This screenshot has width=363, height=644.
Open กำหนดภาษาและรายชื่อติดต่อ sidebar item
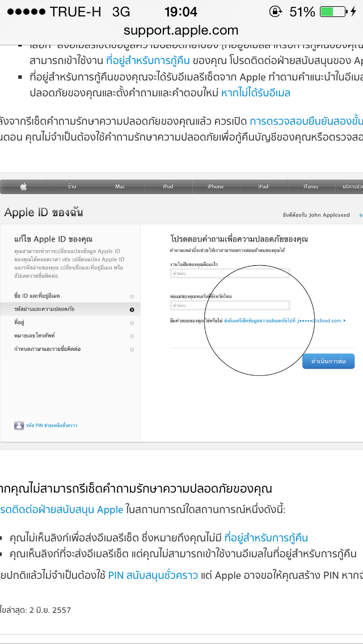tap(70, 349)
